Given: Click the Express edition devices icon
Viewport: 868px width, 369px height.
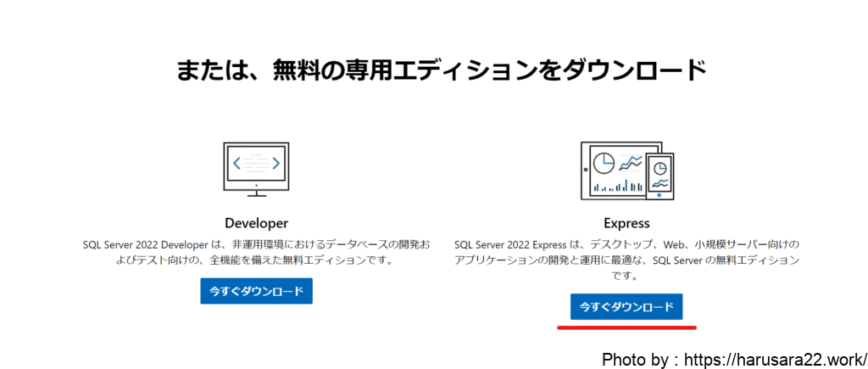Looking at the screenshot, I should (x=626, y=171).
